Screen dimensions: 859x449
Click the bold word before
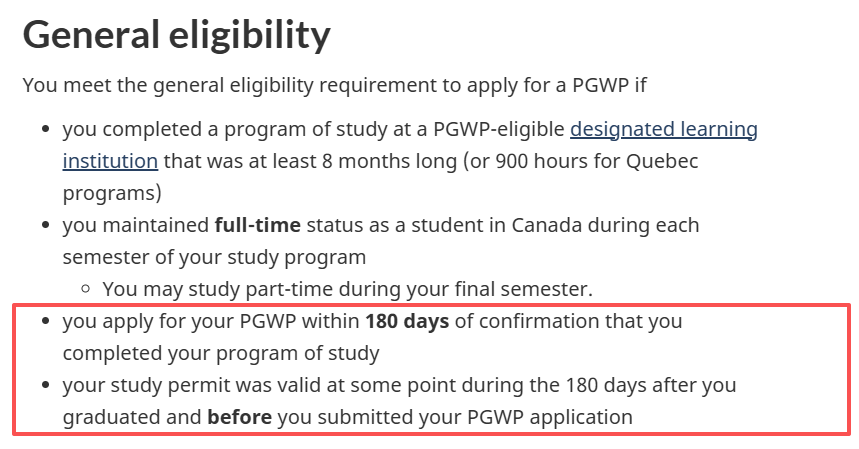(239, 416)
